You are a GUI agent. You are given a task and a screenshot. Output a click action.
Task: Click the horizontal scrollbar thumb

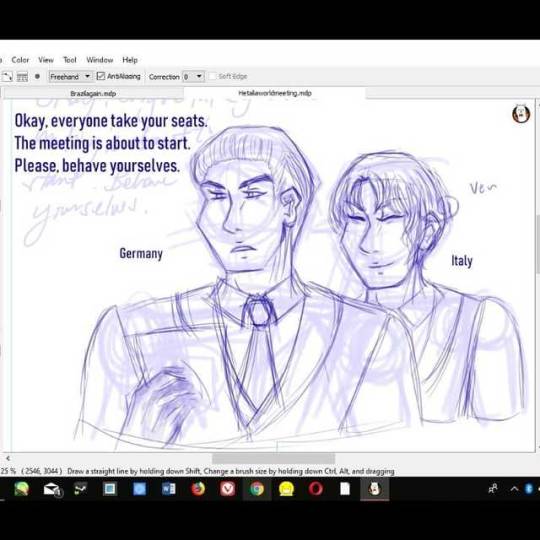[x=273, y=458]
